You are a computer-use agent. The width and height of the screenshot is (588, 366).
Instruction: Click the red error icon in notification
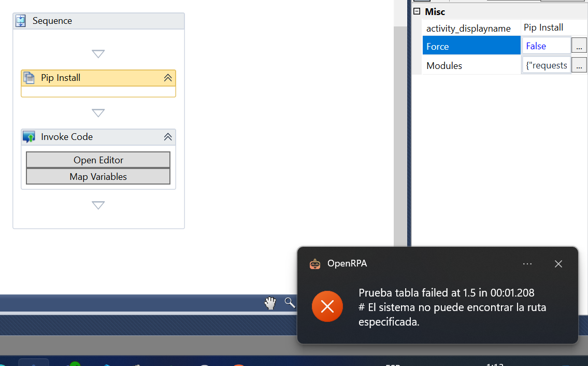[x=327, y=306]
